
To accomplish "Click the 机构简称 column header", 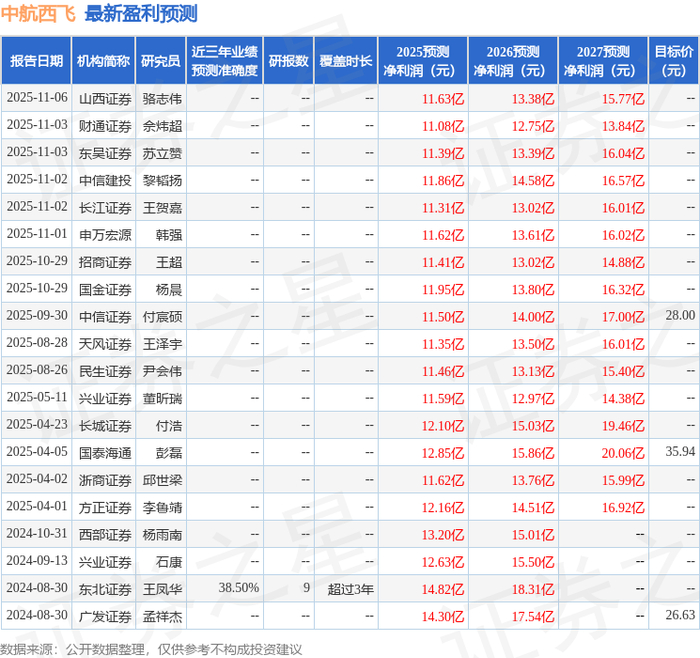I will click(x=104, y=61).
